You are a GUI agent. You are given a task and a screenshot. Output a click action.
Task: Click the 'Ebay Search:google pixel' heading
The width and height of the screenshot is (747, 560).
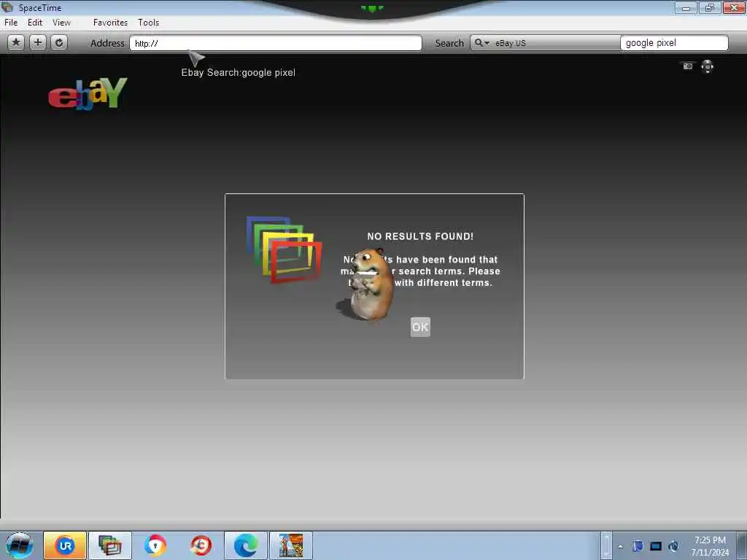coord(239,72)
